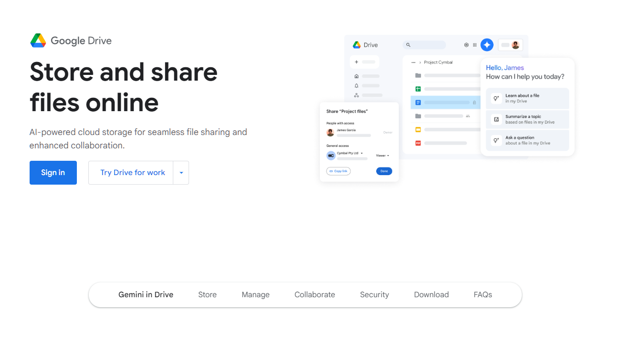Click the Copy link button in the share dialog
The image size is (644, 354).
[x=338, y=171]
